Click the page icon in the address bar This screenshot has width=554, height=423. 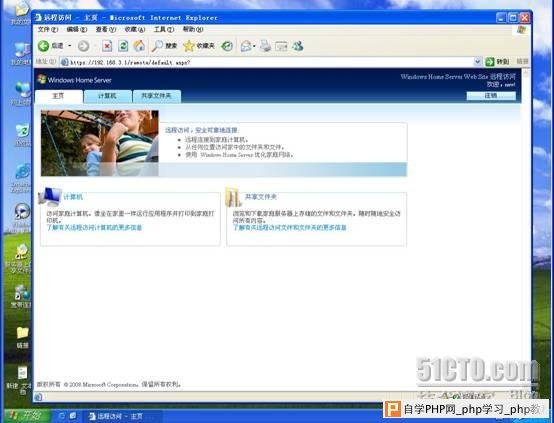[x=64, y=62]
